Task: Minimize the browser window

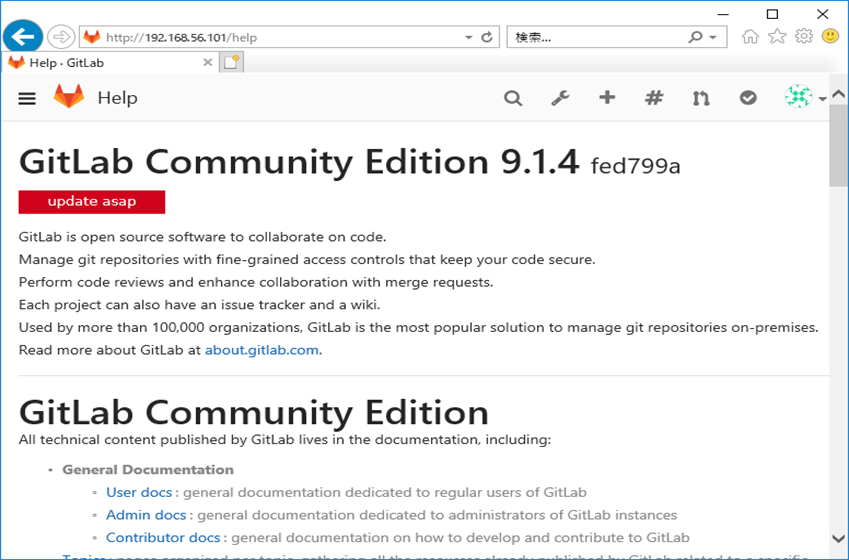Action: click(x=723, y=14)
